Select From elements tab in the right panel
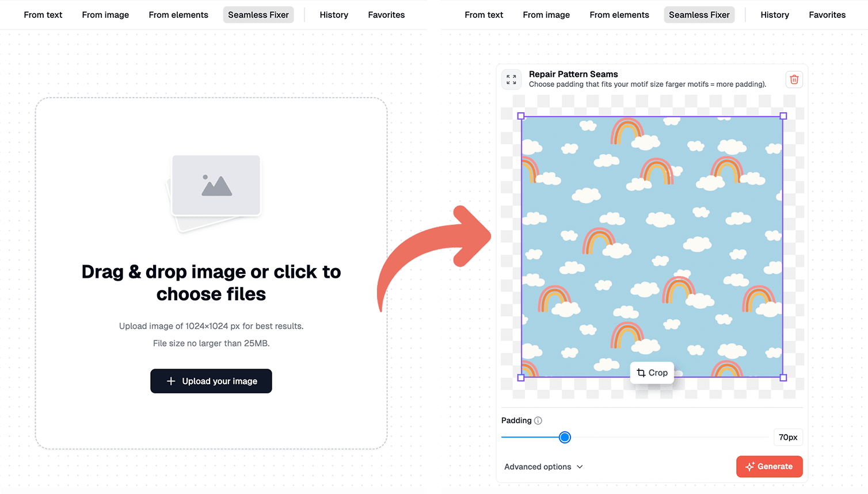The height and width of the screenshot is (494, 868). click(x=619, y=15)
